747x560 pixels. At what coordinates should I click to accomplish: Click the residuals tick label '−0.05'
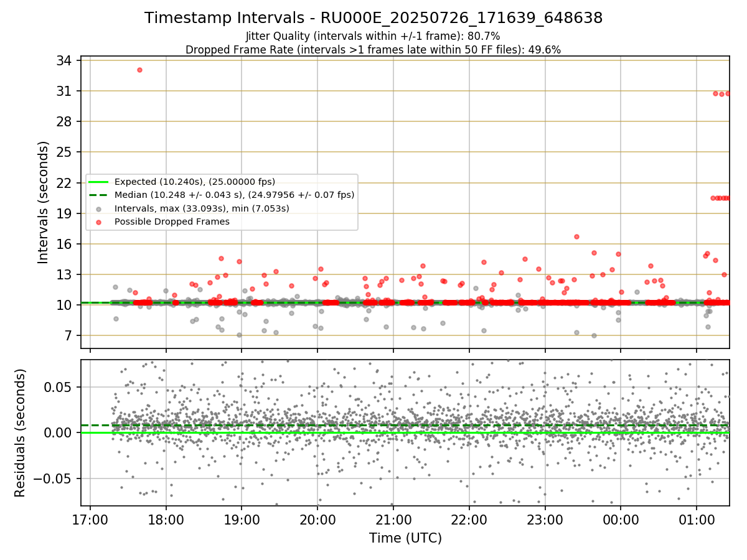[x=53, y=479]
